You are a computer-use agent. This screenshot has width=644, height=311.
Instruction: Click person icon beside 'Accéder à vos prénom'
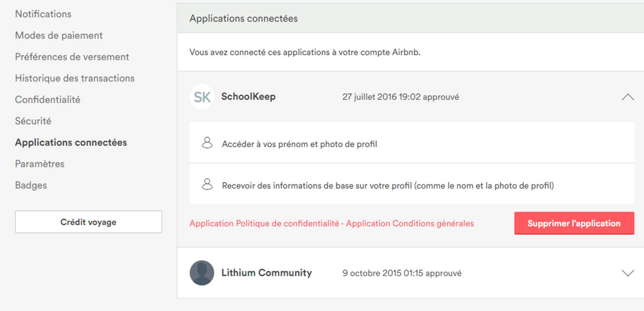tap(207, 143)
